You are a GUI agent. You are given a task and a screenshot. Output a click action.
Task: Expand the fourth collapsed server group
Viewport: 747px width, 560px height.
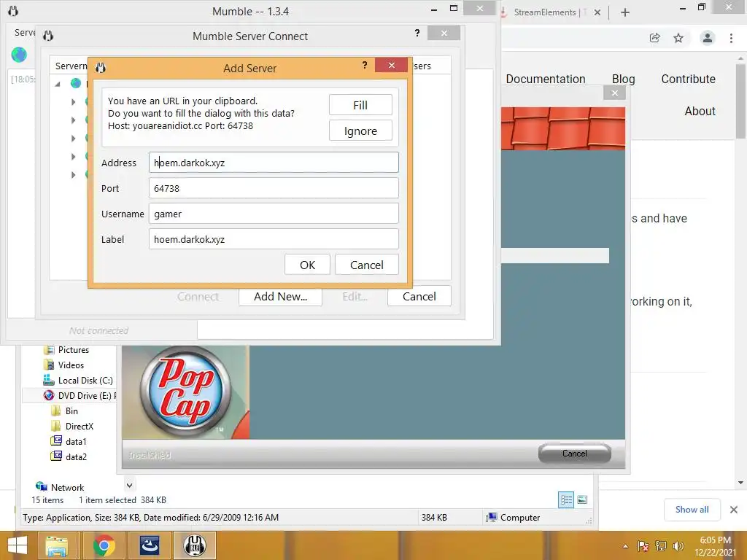[x=74, y=157]
